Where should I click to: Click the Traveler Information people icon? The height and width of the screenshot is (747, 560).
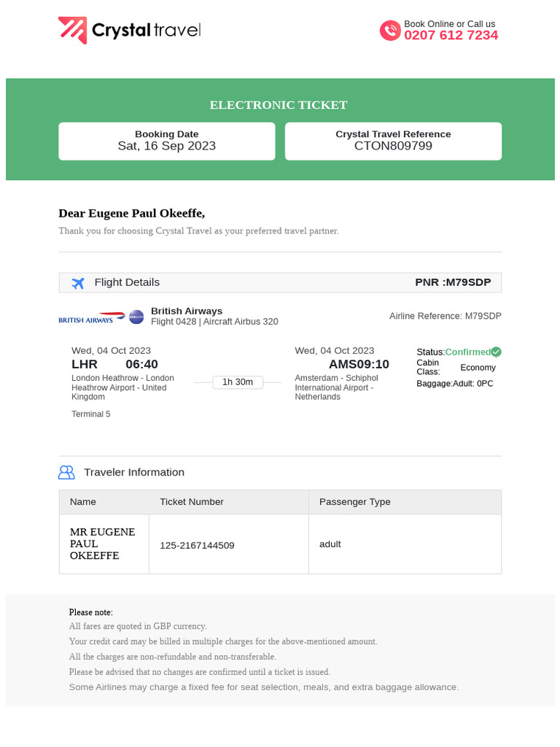pos(66,473)
